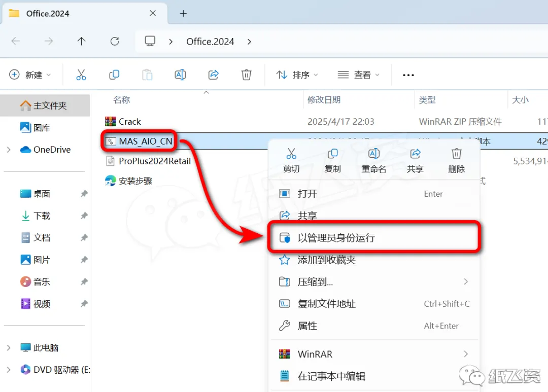Expand the DVD 驱动器 tree node
The width and height of the screenshot is (548, 392).
point(9,370)
